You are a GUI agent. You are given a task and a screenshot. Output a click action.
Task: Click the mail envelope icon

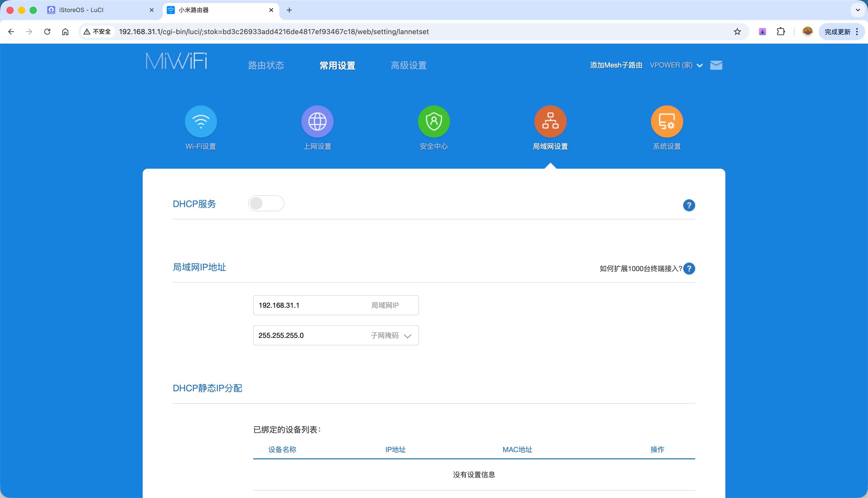coord(716,65)
